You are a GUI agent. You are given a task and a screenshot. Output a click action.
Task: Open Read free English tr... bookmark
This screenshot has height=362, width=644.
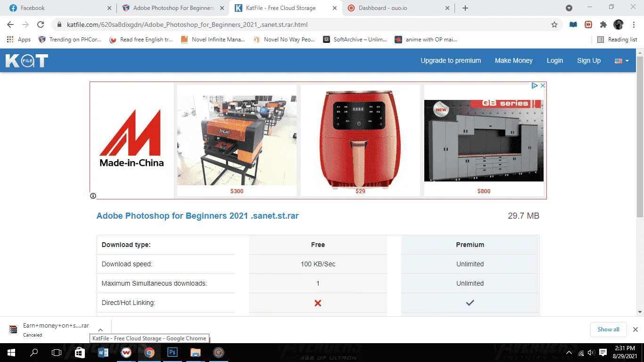pos(141,40)
